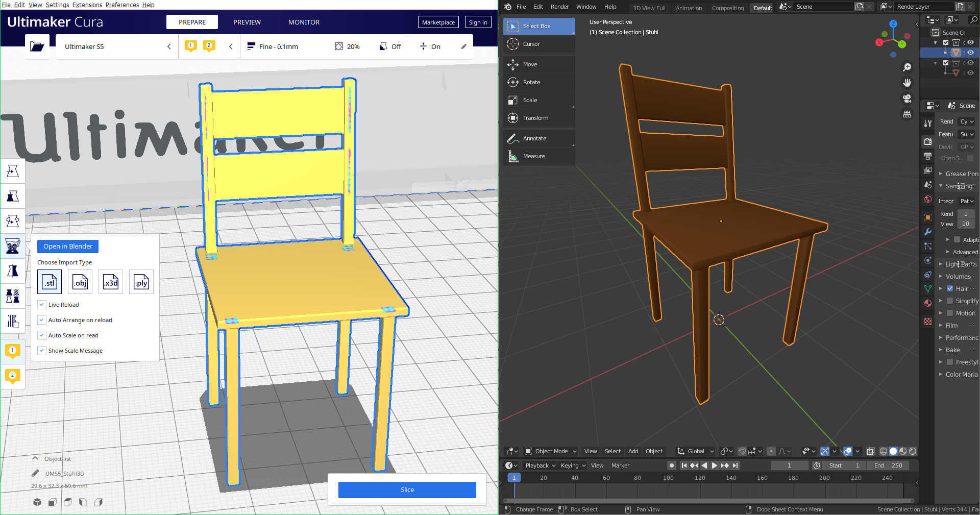
Task: Select .ply import type
Action: [141, 282]
